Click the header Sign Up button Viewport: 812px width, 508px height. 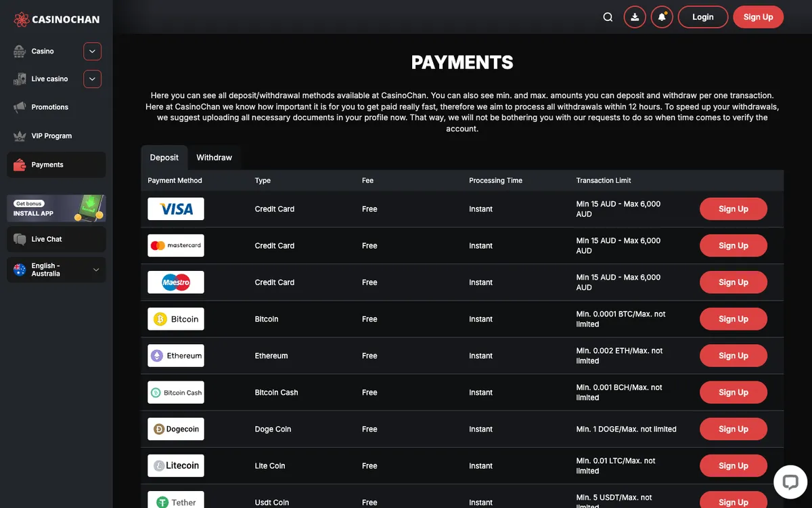coord(758,17)
